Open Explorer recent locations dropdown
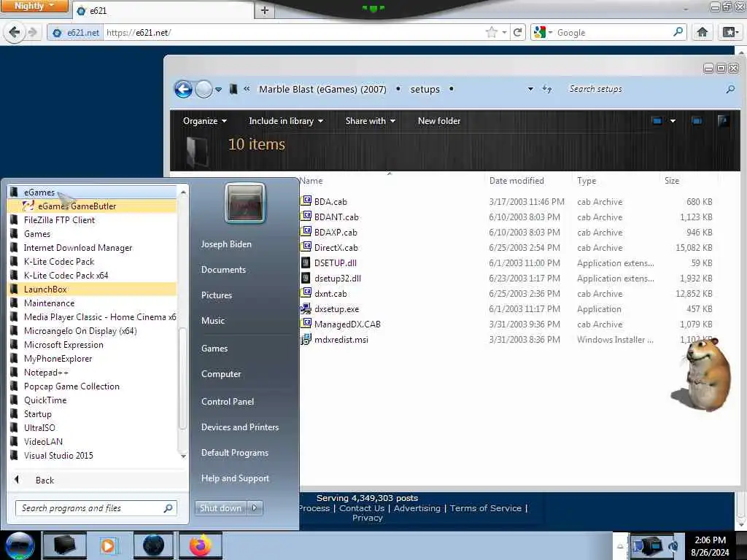747x560 pixels. pyautogui.click(x=218, y=90)
